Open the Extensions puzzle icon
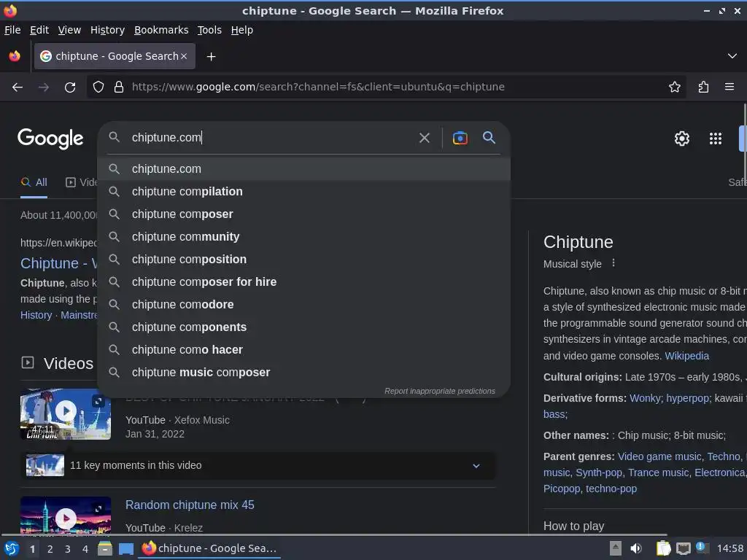 coord(704,87)
